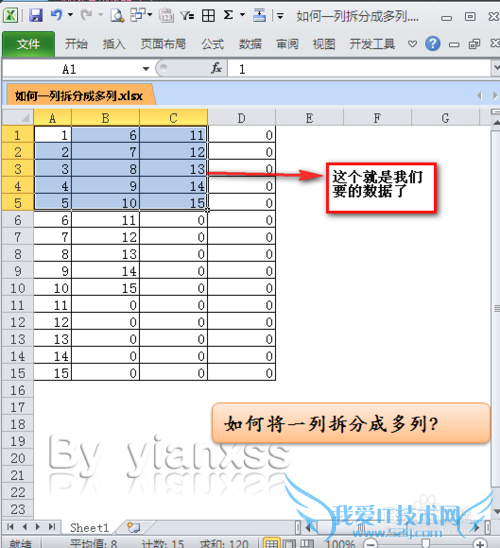Select column G header
Image resolution: width=500 pixels, height=548 pixels.
pyautogui.click(x=445, y=118)
